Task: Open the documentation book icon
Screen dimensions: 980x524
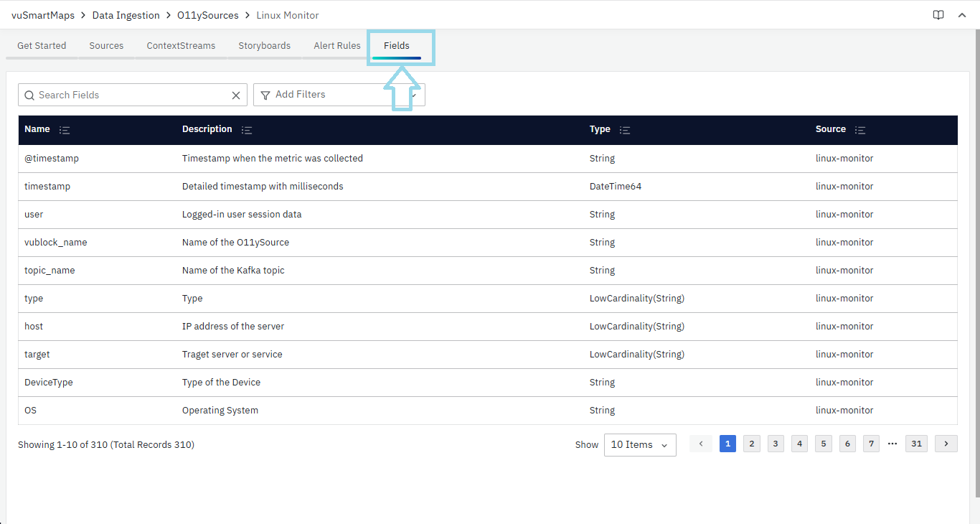Action: 938,15
